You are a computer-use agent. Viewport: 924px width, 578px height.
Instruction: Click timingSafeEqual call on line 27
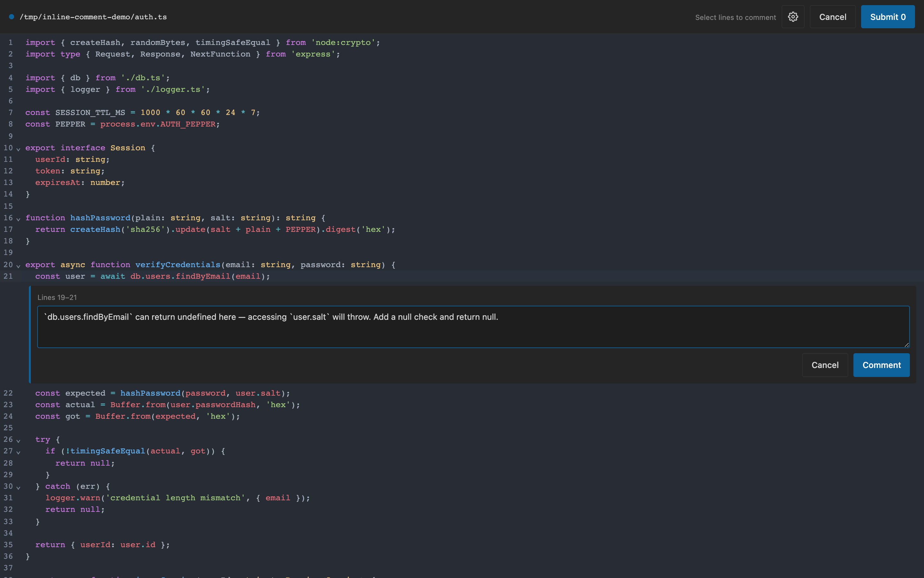(108, 451)
